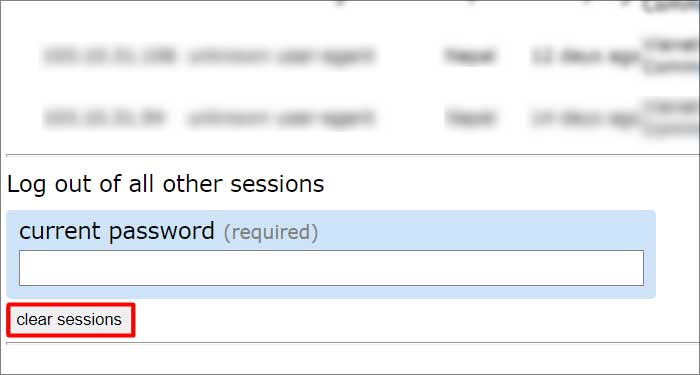Click the blurred location cell in the lower session row
Screen dimensions: 700x375
(x=470, y=117)
